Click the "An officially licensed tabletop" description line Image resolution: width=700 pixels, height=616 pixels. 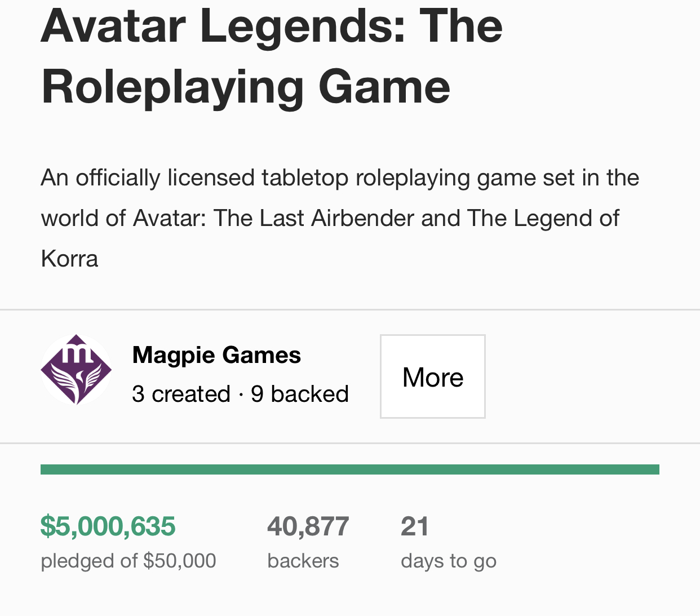pyautogui.click(x=340, y=178)
